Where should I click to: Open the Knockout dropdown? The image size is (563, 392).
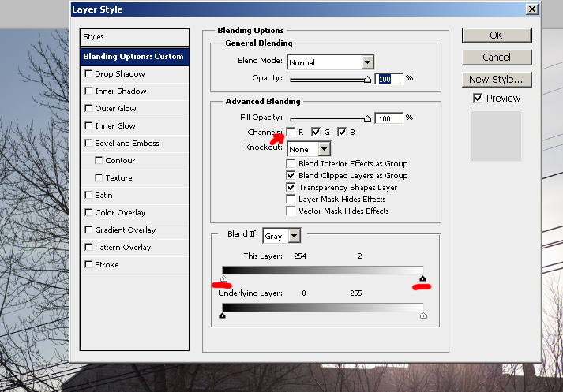309,149
